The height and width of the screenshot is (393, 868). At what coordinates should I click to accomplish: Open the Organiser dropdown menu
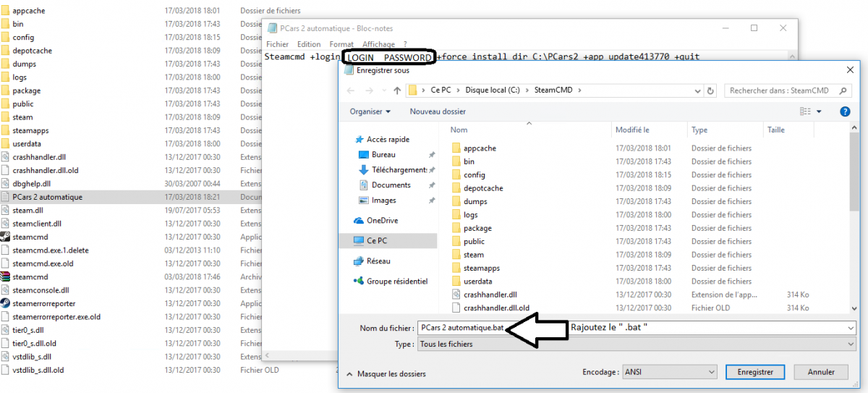pyautogui.click(x=370, y=111)
